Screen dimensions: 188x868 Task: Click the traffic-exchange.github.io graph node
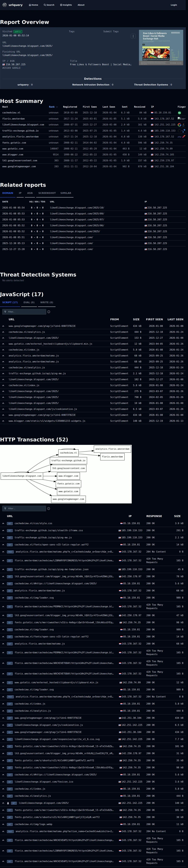click(68, 461)
